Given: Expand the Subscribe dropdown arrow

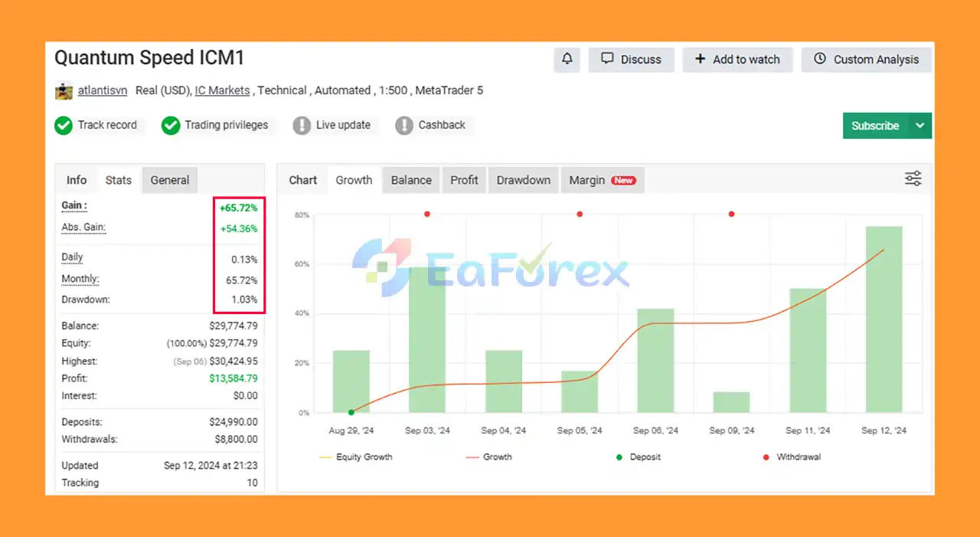Looking at the screenshot, I should coord(920,126).
